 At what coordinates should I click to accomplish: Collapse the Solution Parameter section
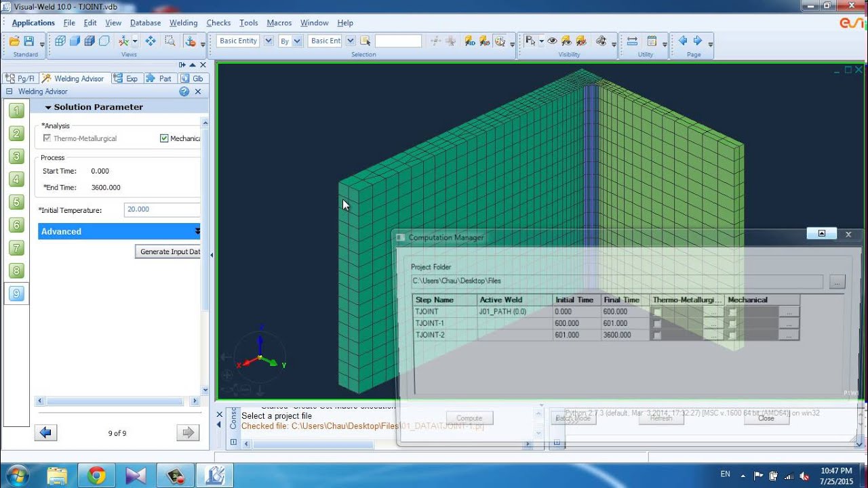48,107
